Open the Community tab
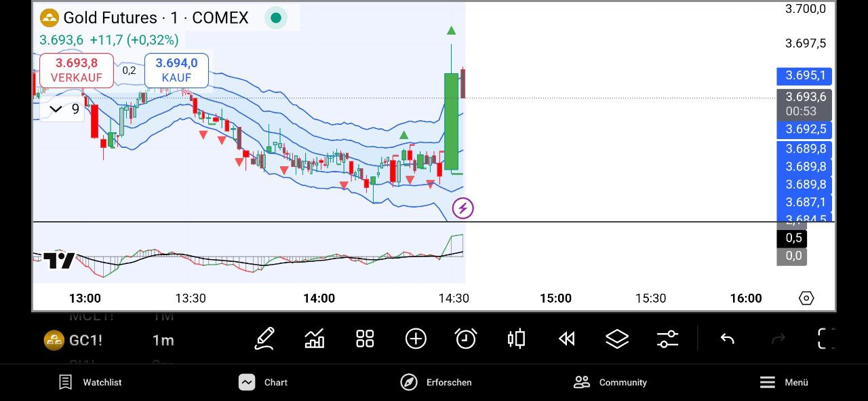868x401 pixels. [x=610, y=382]
